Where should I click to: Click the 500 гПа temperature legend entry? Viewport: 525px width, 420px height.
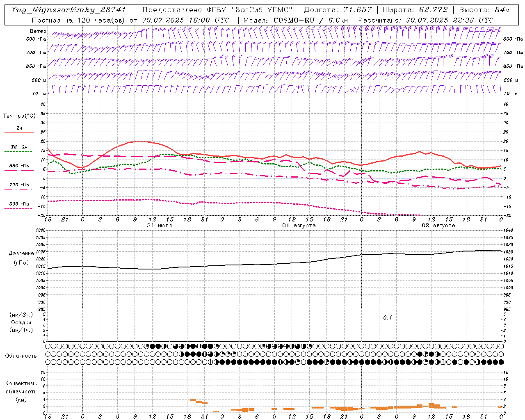[19, 204]
